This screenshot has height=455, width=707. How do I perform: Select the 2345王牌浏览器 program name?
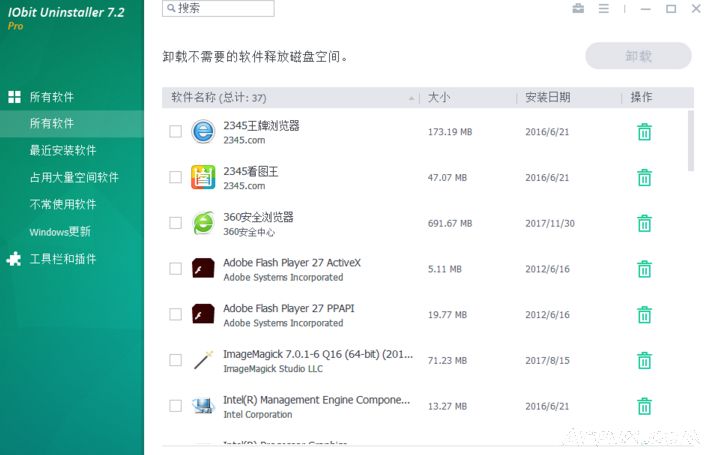coord(261,126)
